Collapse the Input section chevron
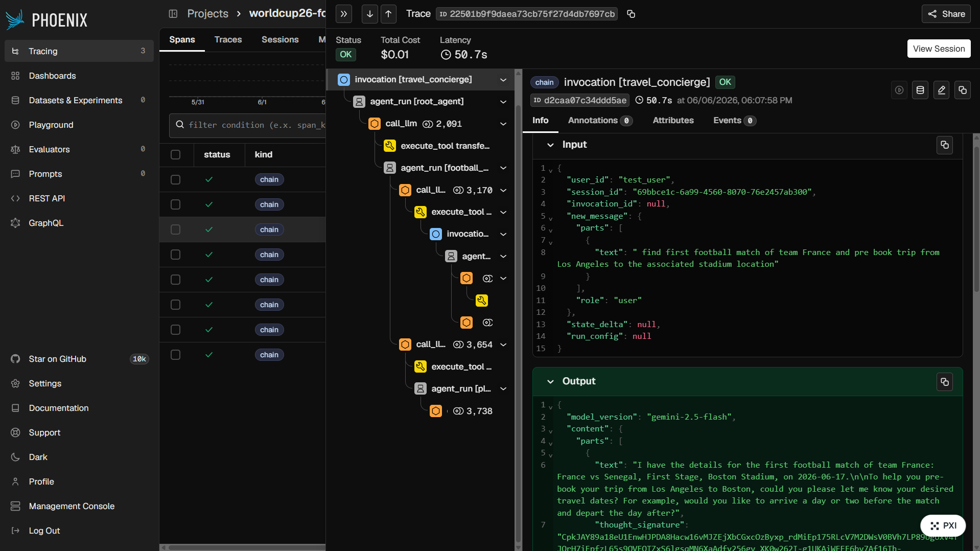The height and width of the screenshot is (551, 980). [550, 145]
